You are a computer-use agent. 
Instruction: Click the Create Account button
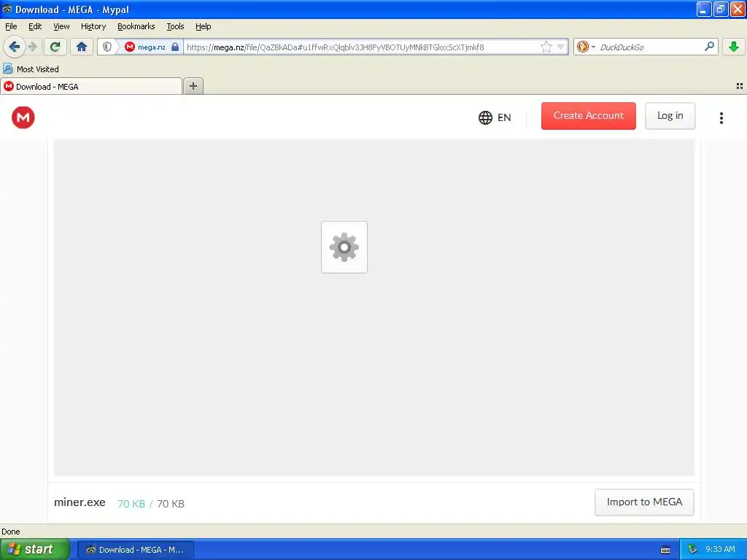[x=589, y=116]
